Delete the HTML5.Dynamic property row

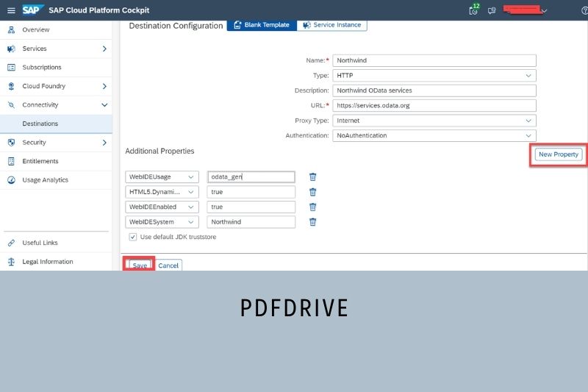(312, 192)
